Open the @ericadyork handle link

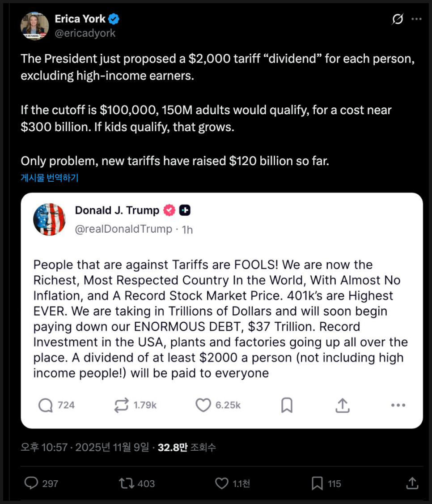click(x=85, y=33)
